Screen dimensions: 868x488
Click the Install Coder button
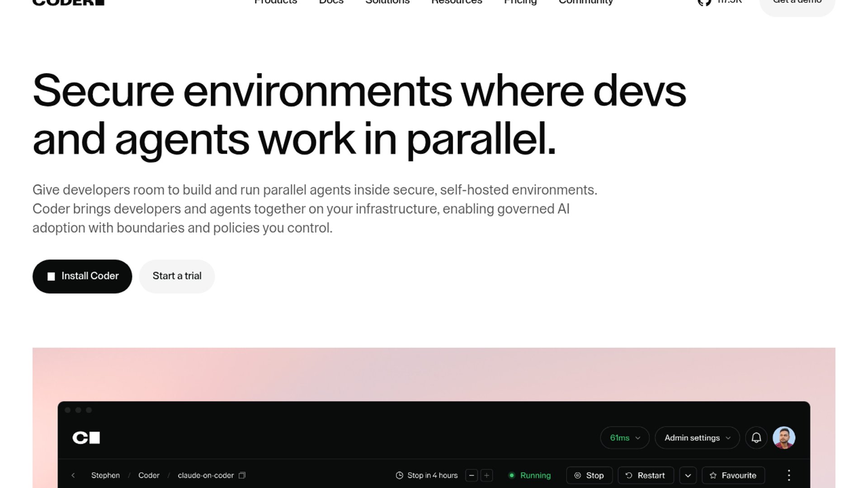coord(82,276)
